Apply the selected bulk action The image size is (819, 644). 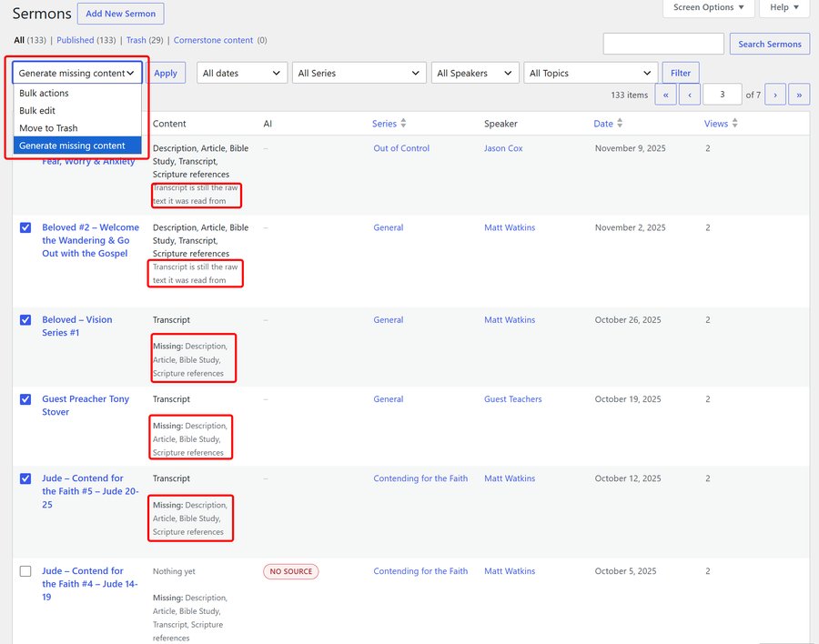[166, 73]
